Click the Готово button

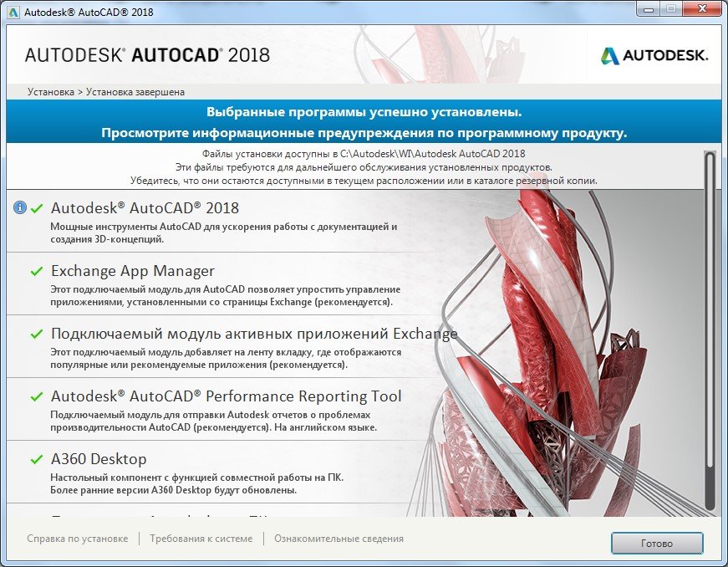[657, 544]
